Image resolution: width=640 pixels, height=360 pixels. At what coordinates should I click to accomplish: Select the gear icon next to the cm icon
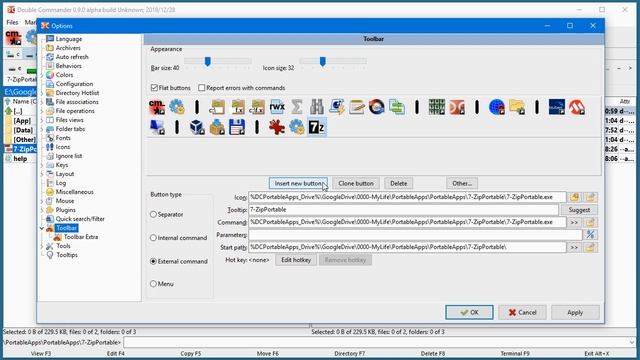[x=177, y=107]
